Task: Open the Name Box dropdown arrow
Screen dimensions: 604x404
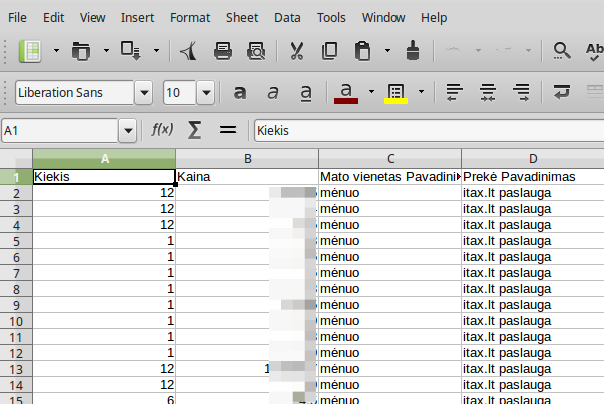Action: pos(127,130)
